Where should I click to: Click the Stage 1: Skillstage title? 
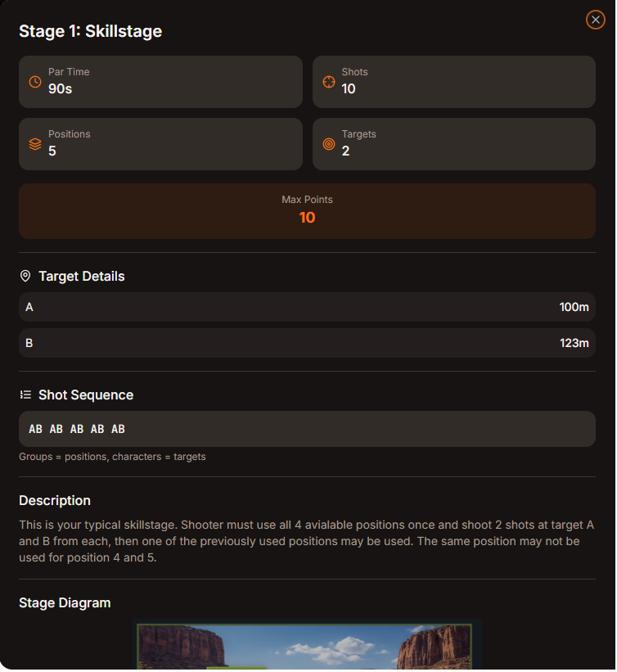point(91,32)
